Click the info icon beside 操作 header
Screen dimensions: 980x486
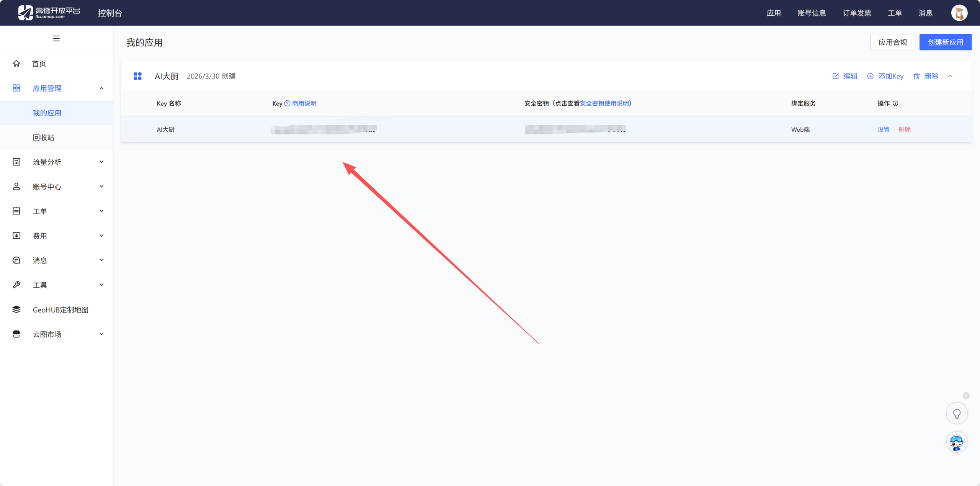click(x=895, y=103)
